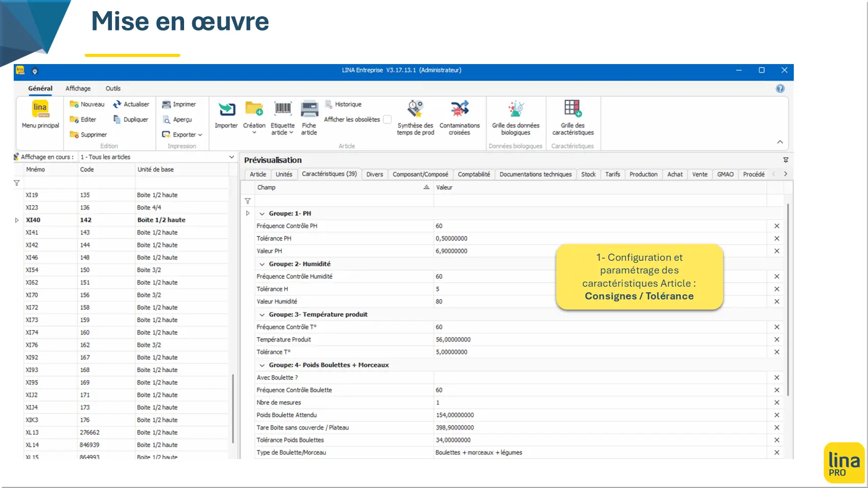Screen dimensions: 868x488
Task: Click the Valeur column header
Action: pyautogui.click(x=600, y=188)
